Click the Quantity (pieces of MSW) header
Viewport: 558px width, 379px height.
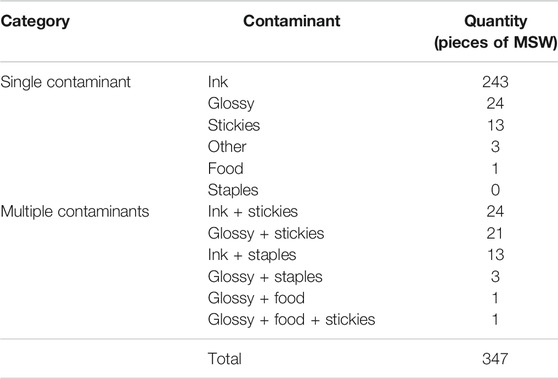(495, 32)
